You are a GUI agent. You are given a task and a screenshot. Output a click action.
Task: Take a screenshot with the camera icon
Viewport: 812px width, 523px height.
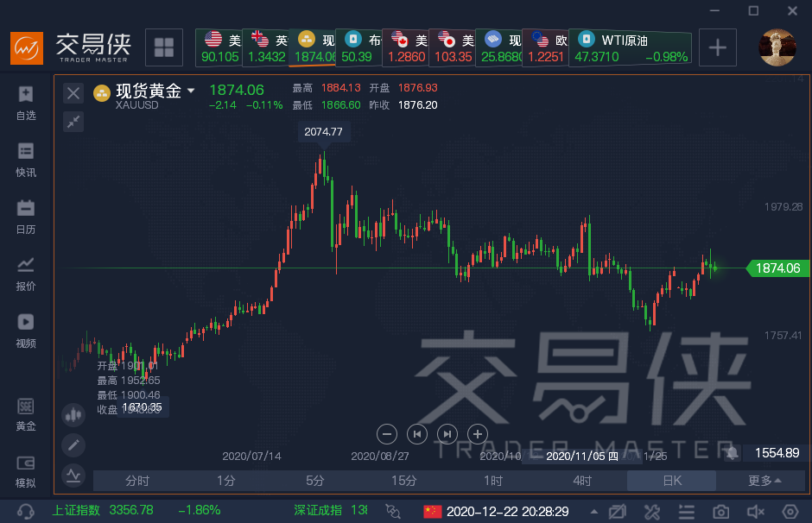click(720, 512)
